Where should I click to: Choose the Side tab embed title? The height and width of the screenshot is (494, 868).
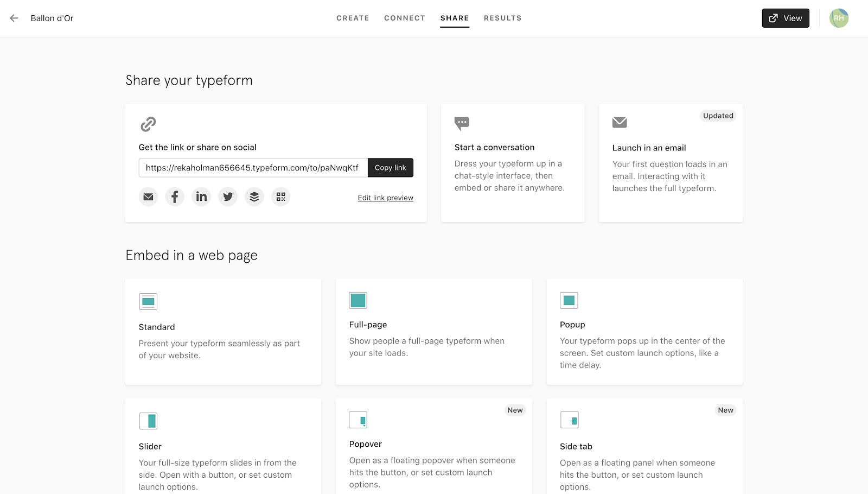576,446
